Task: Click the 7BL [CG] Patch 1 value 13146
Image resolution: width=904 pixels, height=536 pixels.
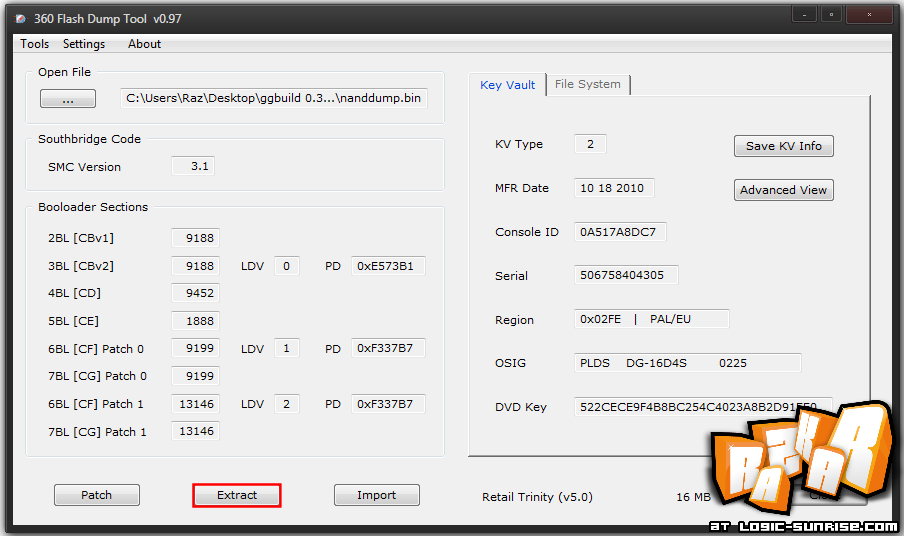Action: coord(195,431)
